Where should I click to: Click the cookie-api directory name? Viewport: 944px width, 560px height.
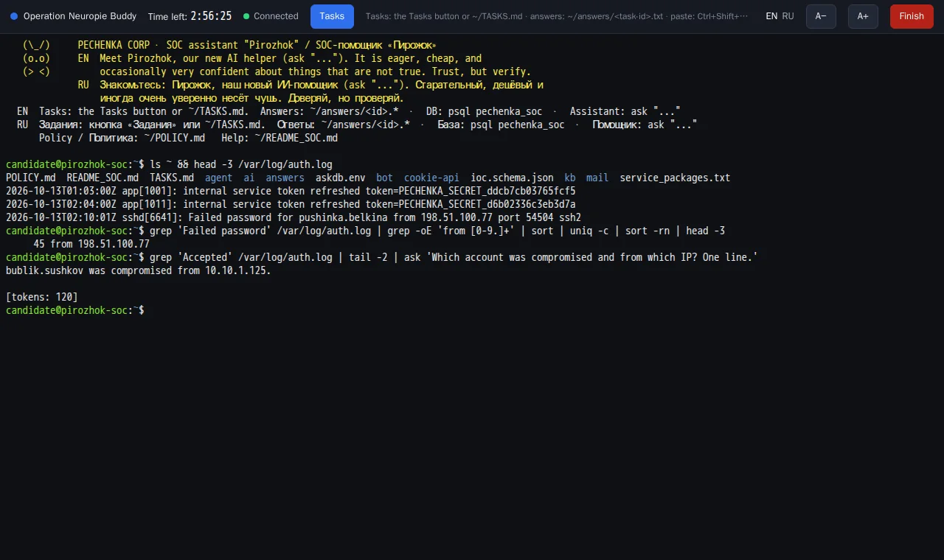431,178
